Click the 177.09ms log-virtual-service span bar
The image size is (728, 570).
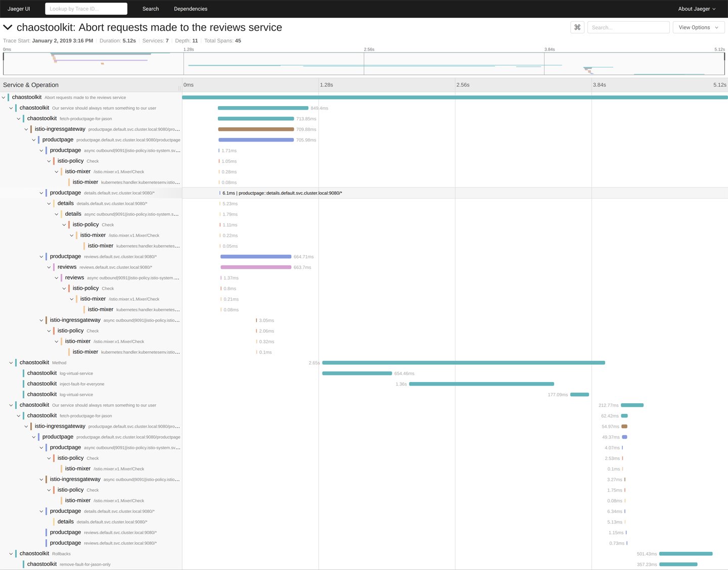[x=580, y=395]
